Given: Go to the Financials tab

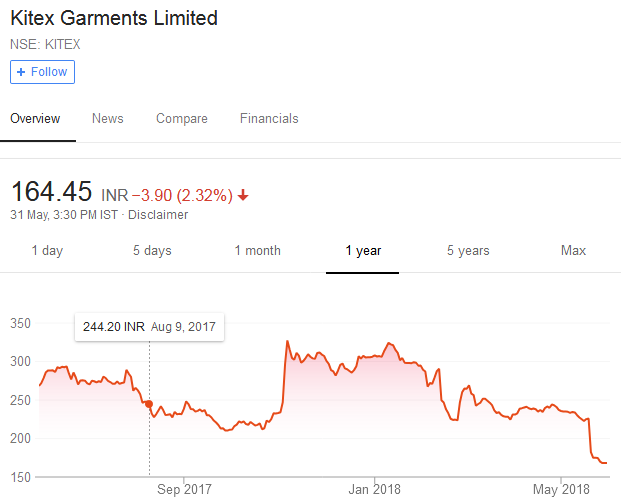Looking at the screenshot, I should pyautogui.click(x=269, y=119).
